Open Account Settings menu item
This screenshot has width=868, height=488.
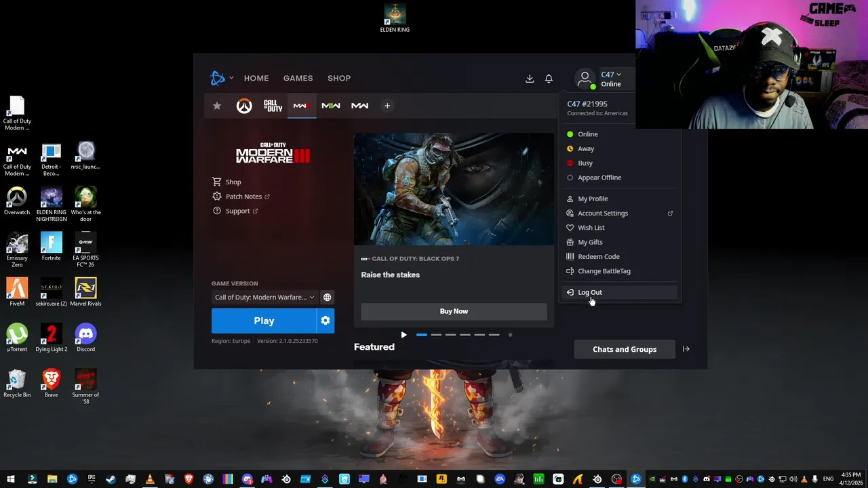pos(620,213)
